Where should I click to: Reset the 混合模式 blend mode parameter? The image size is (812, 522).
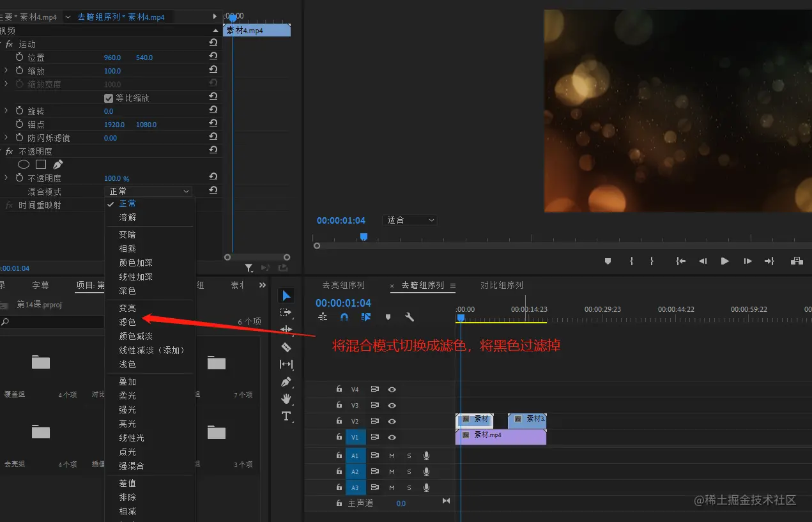click(x=213, y=190)
